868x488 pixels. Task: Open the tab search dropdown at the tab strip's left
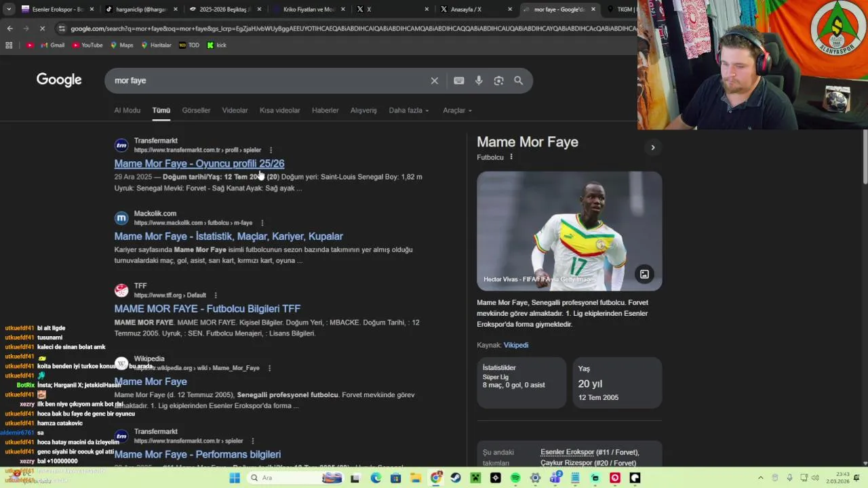click(9, 9)
